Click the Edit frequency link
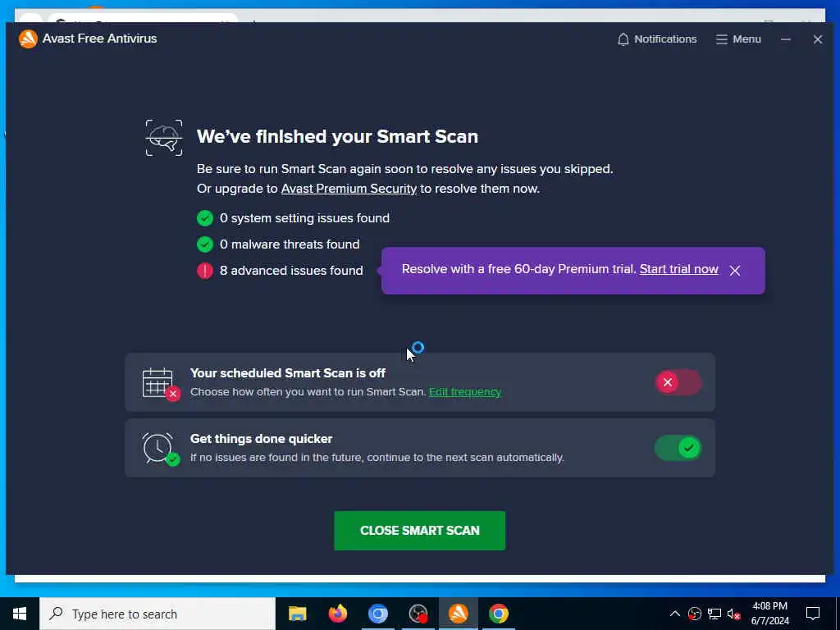Image resolution: width=840 pixels, height=630 pixels. (465, 391)
